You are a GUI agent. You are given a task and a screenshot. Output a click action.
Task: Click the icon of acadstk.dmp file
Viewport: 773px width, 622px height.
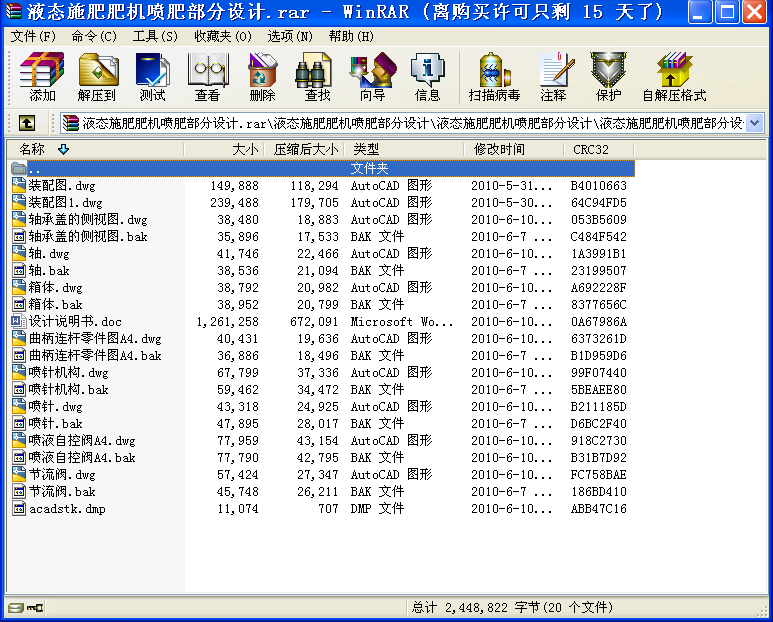(x=19, y=508)
